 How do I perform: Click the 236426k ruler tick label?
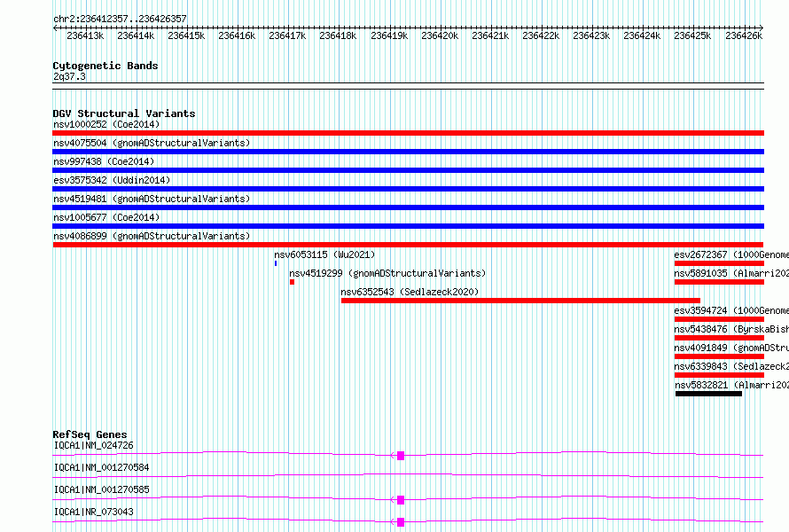(744, 35)
